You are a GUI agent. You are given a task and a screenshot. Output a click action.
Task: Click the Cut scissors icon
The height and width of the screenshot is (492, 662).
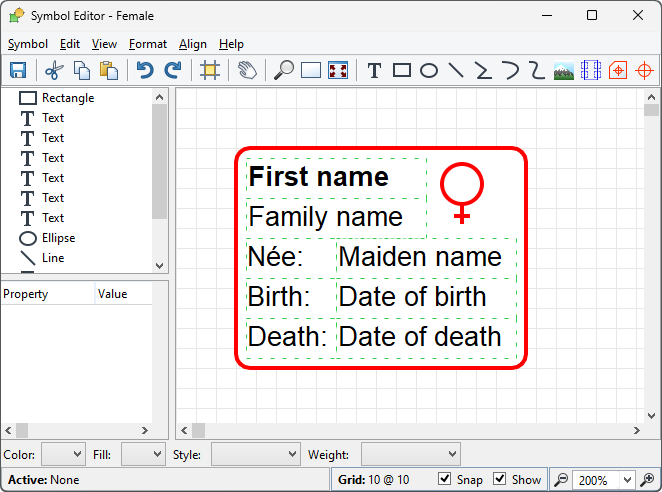[x=54, y=70]
